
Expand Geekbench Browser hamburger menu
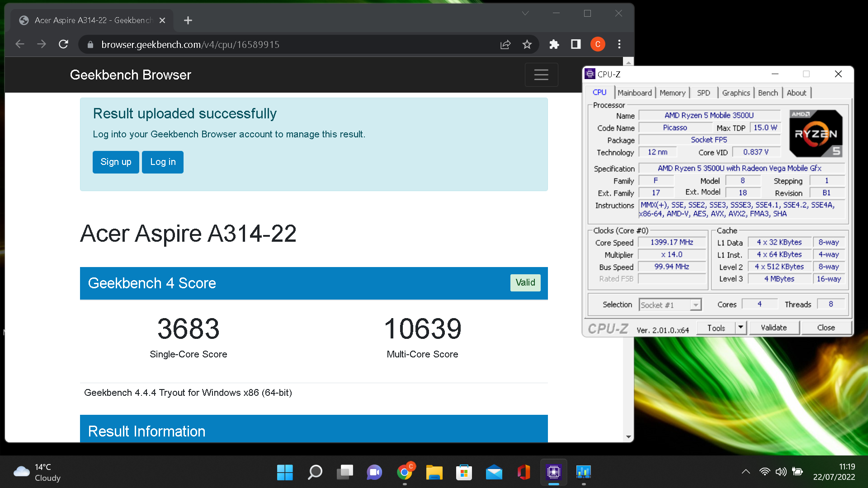[541, 75]
